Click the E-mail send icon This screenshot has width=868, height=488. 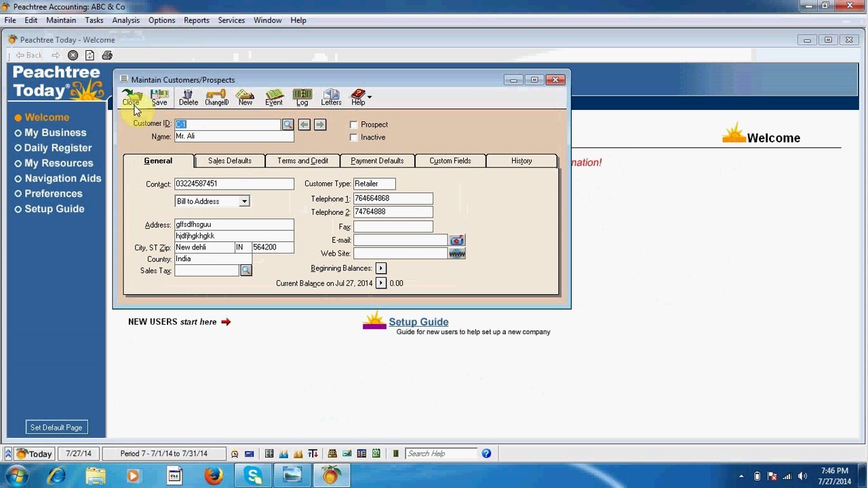pos(457,241)
